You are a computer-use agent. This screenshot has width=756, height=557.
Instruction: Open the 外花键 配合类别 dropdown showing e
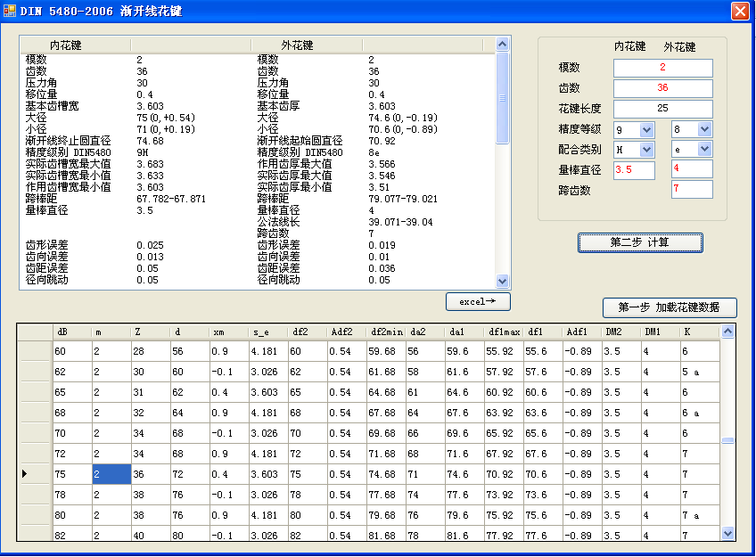[704, 149]
